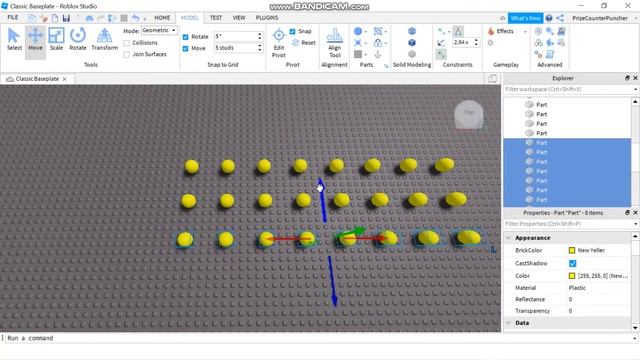The image size is (640, 360).
Task: Undock the Explorer panel
Action: [627, 78]
